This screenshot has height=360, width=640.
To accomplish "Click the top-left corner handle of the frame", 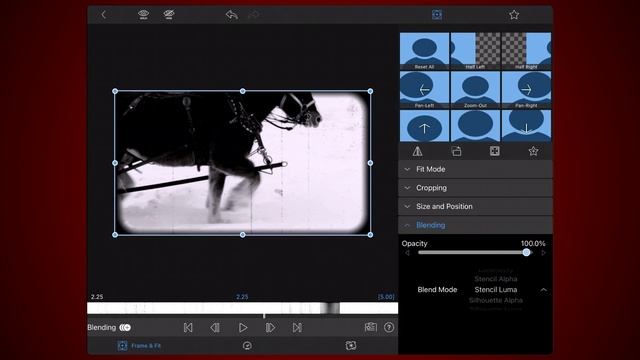I will pyautogui.click(x=115, y=91).
